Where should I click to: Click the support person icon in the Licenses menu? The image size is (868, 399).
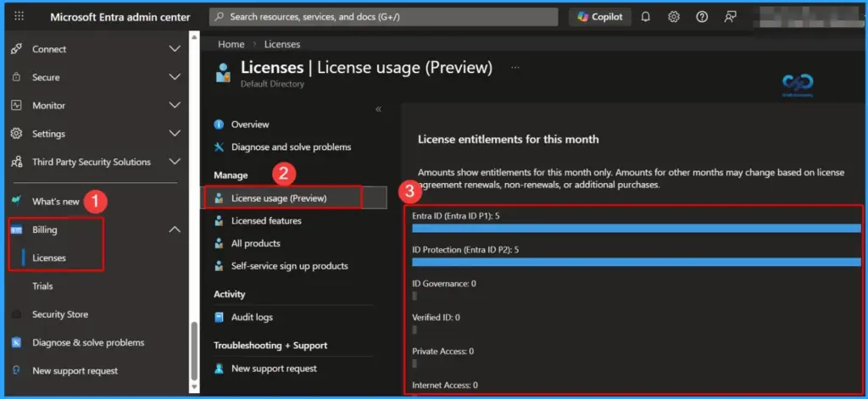pos(220,369)
